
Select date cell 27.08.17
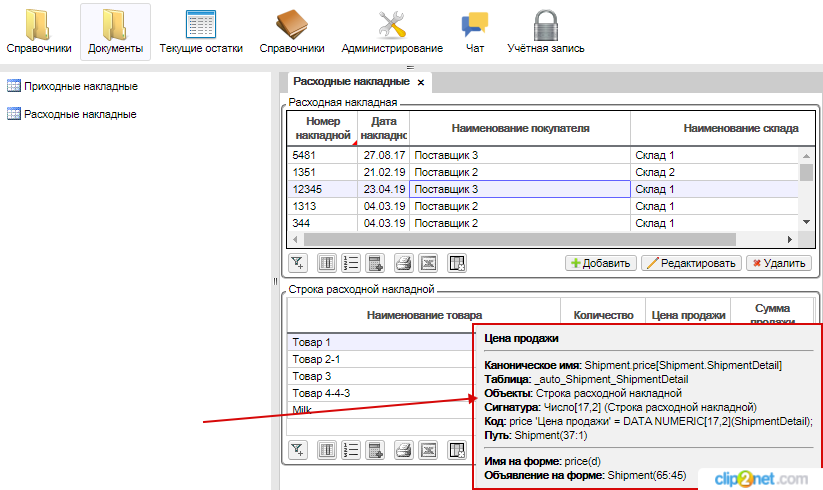point(384,155)
